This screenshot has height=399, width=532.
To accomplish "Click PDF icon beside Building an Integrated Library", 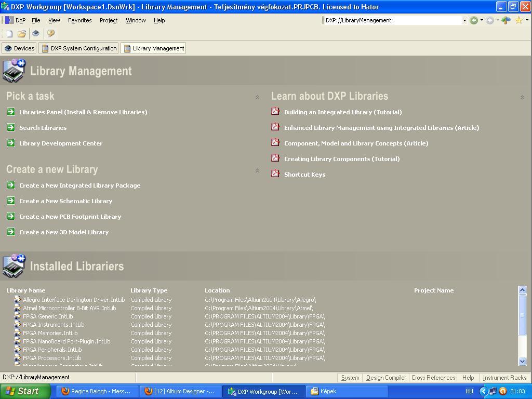I will [x=275, y=111].
